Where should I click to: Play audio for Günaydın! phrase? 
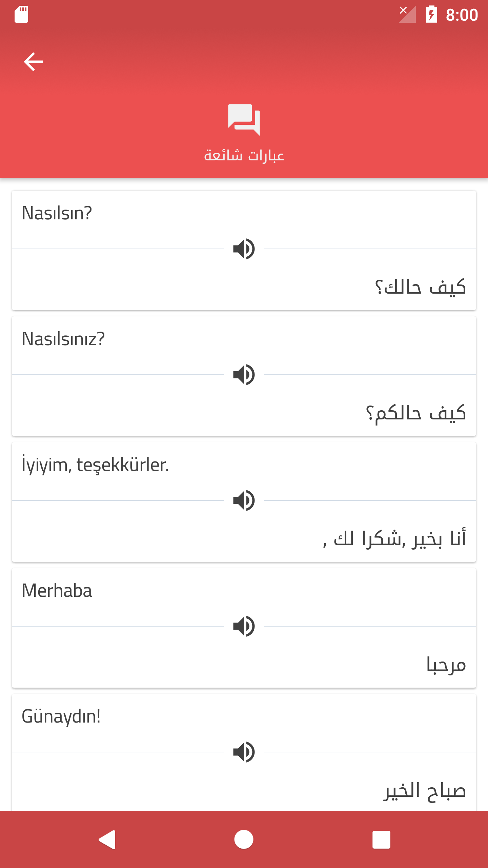pyautogui.click(x=244, y=752)
